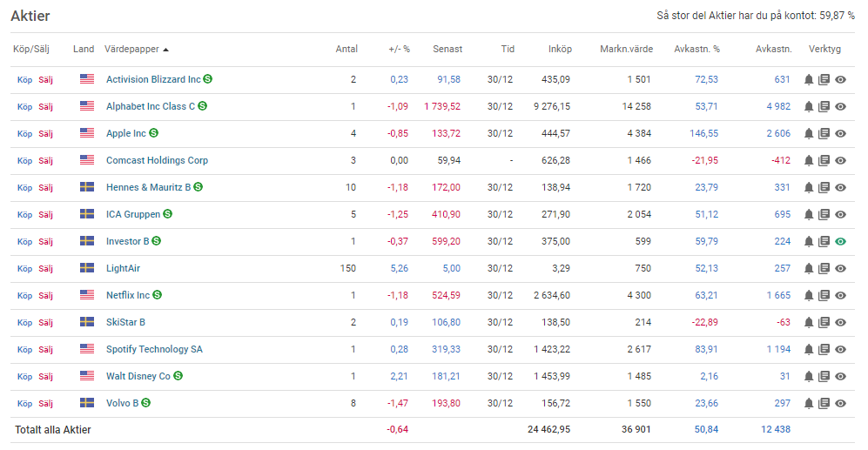Viewport: 868px width, 450px height.
Task: Open the order-book icon for Alphabet Inc Class C
Action: (824, 106)
